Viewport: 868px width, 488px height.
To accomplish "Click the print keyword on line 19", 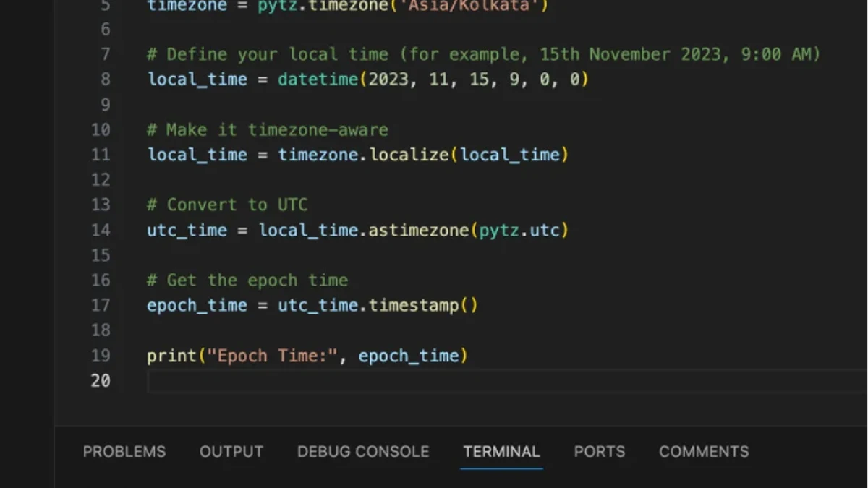I will pyautogui.click(x=171, y=356).
